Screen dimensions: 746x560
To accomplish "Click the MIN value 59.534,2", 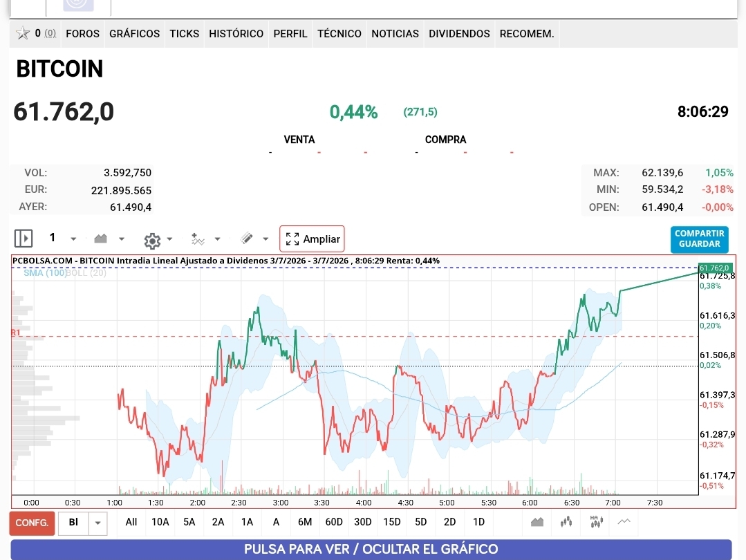I will click(662, 189).
